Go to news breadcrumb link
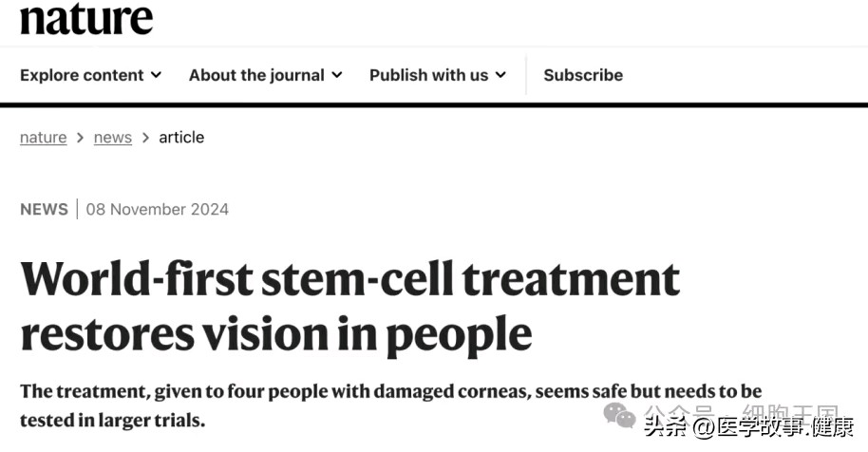This screenshot has width=868, height=452. [x=113, y=137]
